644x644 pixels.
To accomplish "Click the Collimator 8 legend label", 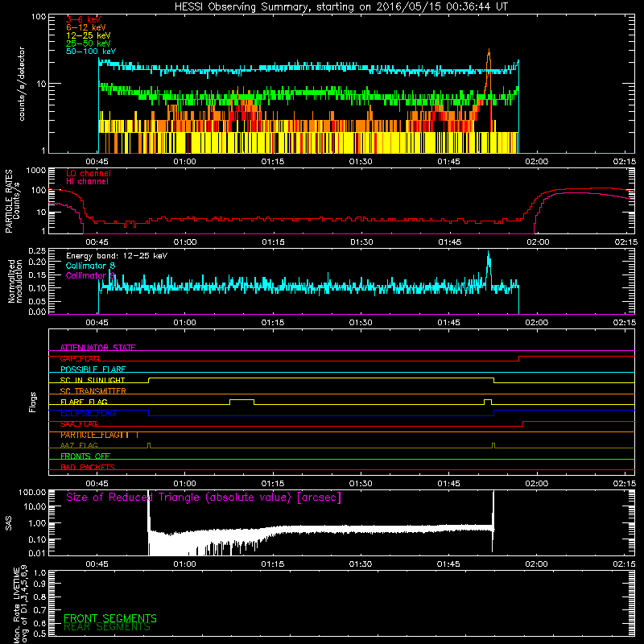I will (90, 266).
